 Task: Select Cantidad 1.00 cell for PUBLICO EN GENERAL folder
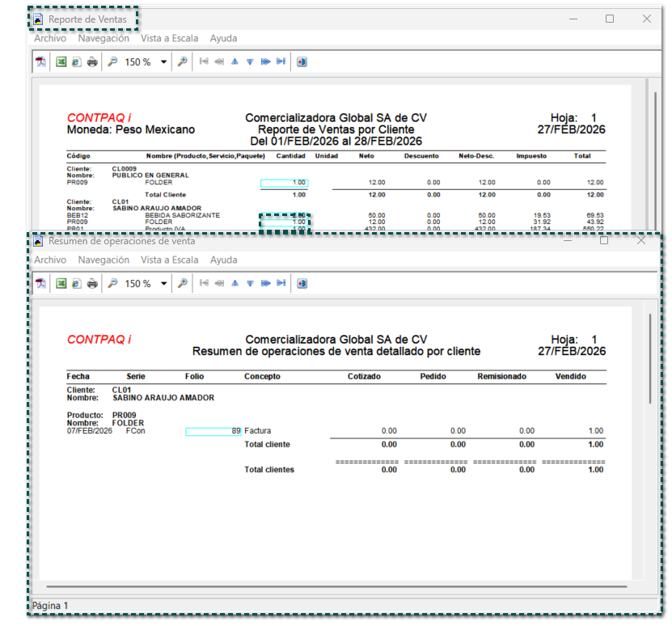tap(284, 184)
